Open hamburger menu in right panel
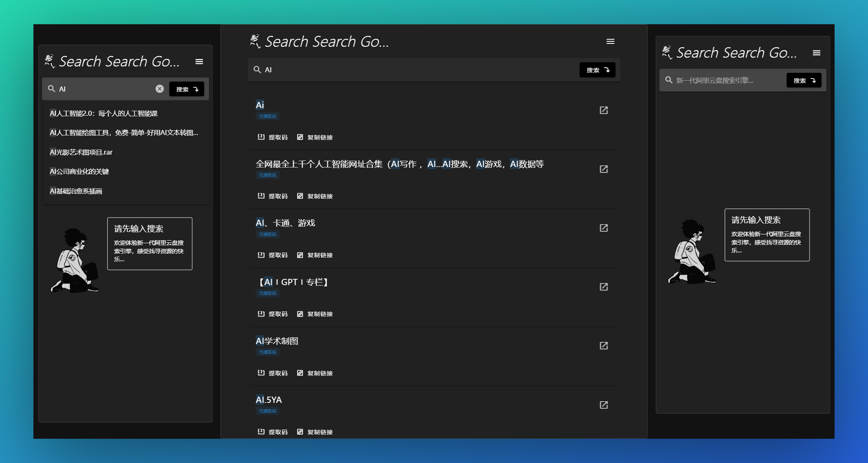Screen dimensions: 868x463 coord(817,53)
